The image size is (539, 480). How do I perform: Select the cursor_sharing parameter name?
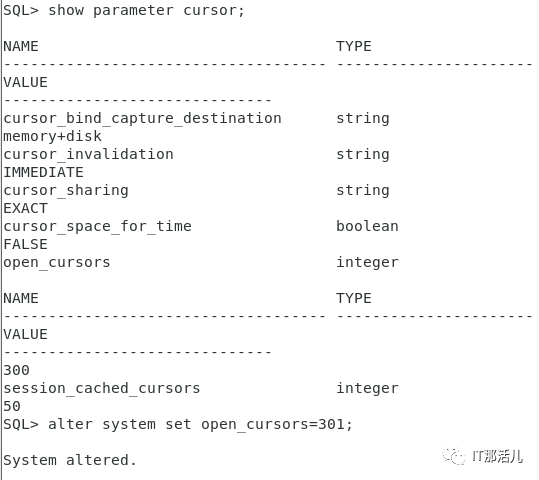click(x=66, y=191)
